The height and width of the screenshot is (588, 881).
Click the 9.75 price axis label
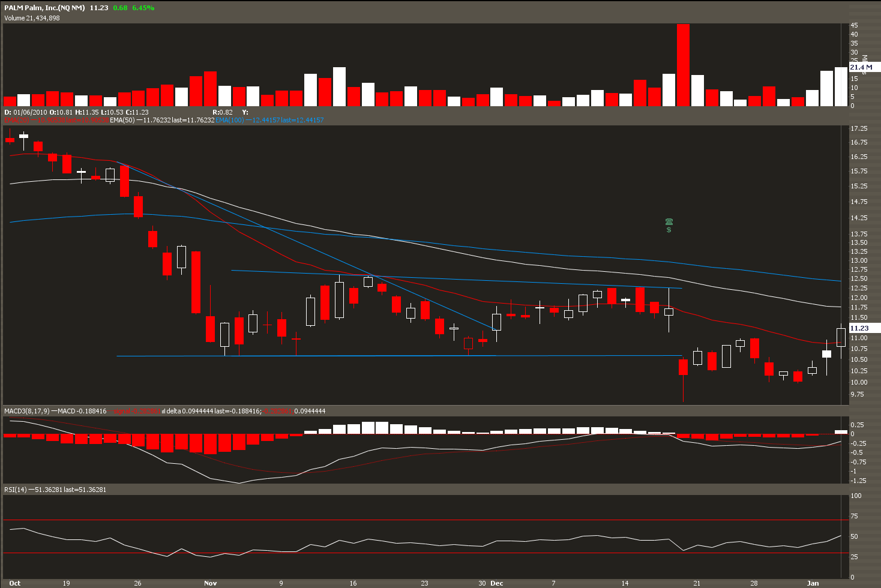pos(857,395)
